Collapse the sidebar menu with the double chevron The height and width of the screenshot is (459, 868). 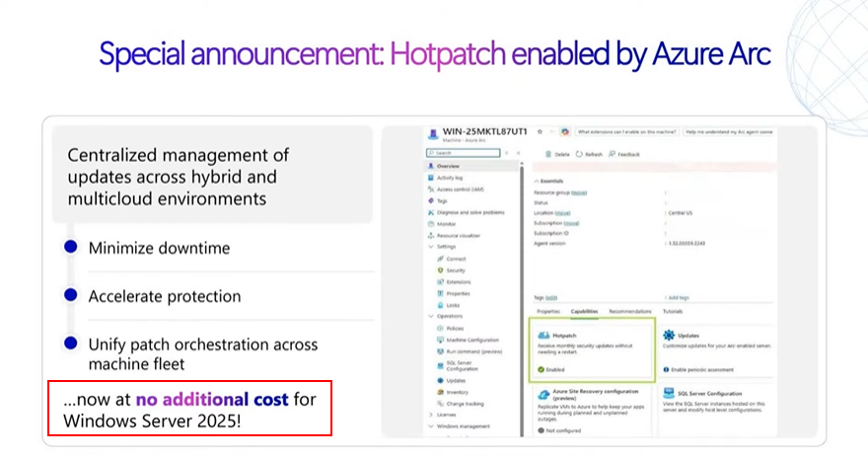coord(518,153)
